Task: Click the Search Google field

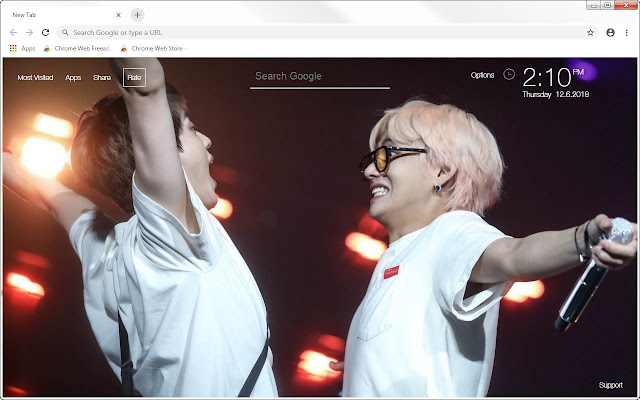Action: [320, 78]
